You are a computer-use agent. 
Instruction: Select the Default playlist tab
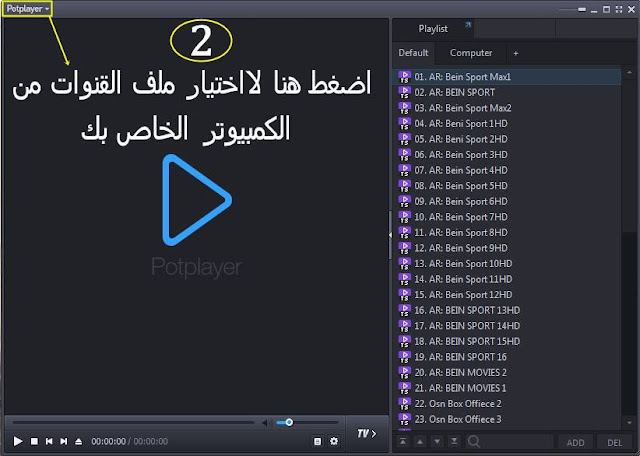[413, 53]
